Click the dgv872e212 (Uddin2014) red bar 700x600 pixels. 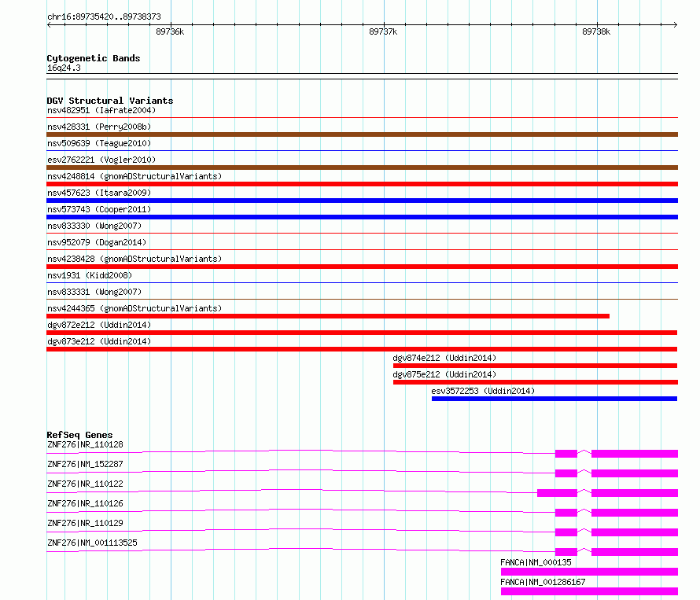pyautogui.click(x=362, y=333)
